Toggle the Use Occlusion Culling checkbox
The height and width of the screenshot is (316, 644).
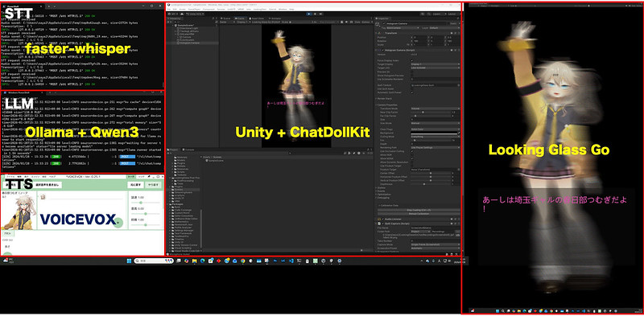coord(412,151)
